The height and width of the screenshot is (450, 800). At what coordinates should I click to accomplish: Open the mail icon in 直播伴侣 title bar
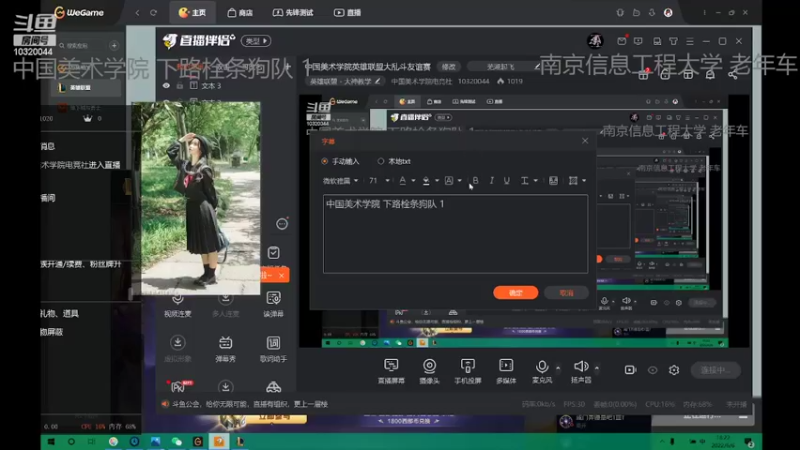click(x=622, y=41)
